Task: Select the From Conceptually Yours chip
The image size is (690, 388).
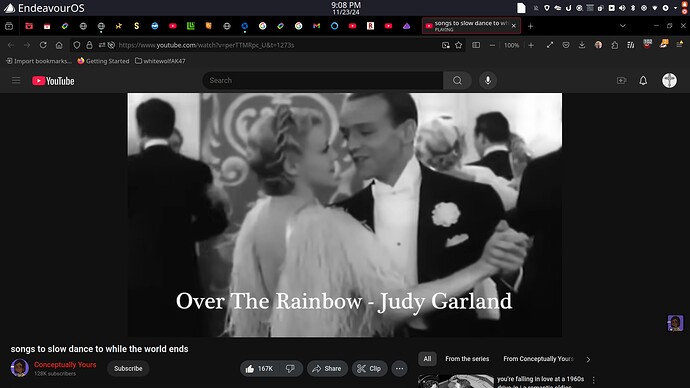Action: 538,359
